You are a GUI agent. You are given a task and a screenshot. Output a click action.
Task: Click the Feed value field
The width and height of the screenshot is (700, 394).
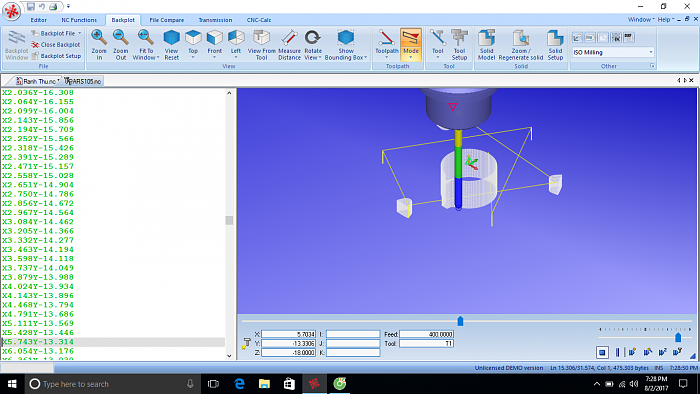[x=426, y=334]
